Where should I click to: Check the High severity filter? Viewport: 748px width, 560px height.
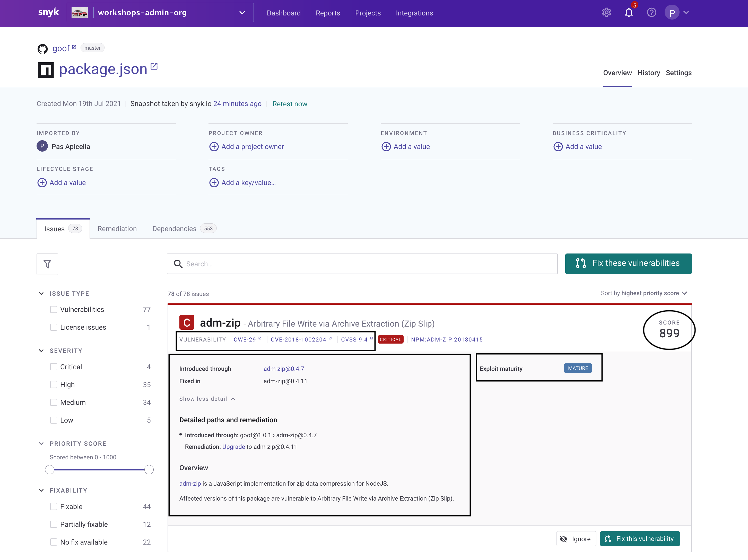pos(54,384)
